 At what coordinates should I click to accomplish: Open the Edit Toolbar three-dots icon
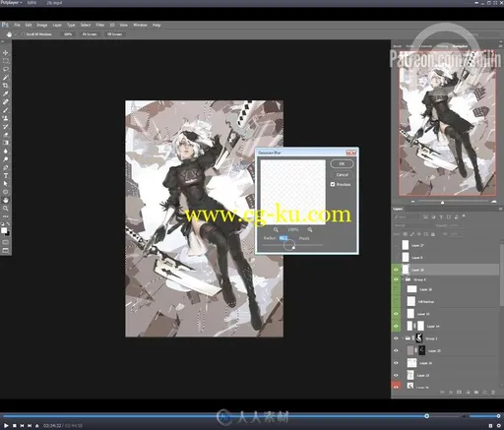click(6, 216)
